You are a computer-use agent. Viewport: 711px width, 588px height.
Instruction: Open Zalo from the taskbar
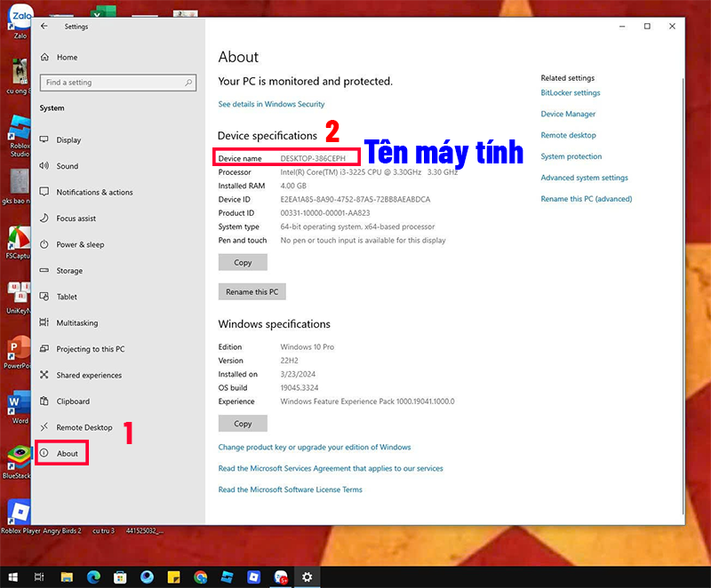pyautogui.click(x=281, y=576)
